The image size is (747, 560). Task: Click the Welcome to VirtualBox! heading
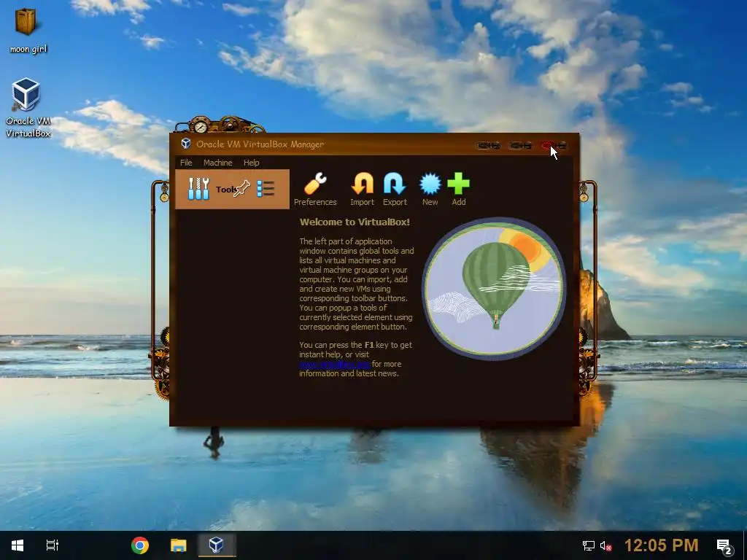(x=355, y=222)
